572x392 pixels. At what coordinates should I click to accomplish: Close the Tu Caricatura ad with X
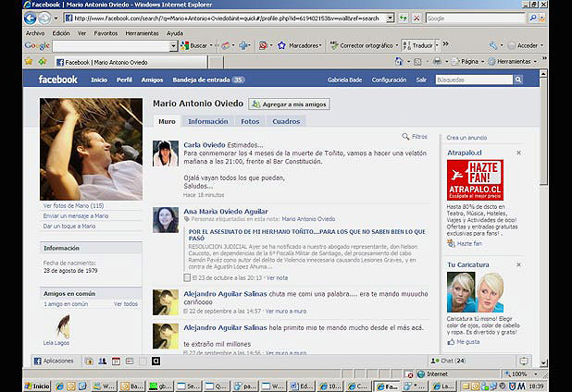(518, 264)
